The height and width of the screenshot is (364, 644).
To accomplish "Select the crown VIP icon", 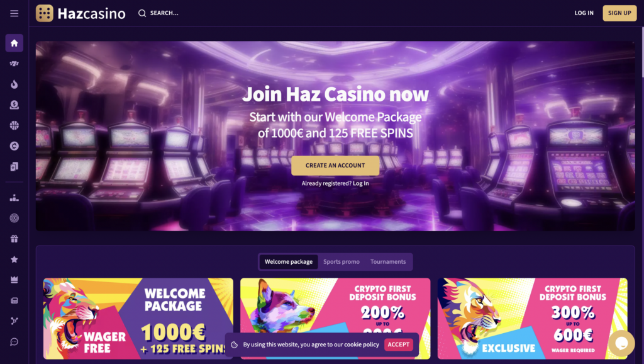I will (14, 280).
